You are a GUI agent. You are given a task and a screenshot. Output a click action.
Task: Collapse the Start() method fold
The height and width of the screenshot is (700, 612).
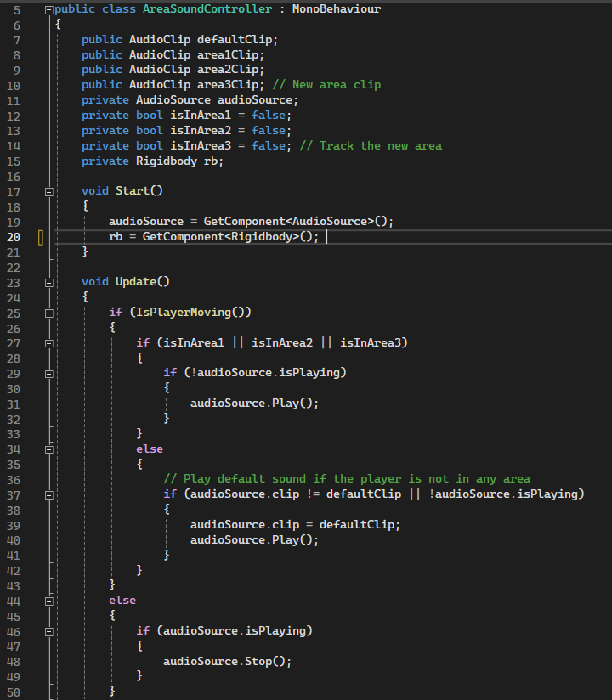tap(49, 192)
